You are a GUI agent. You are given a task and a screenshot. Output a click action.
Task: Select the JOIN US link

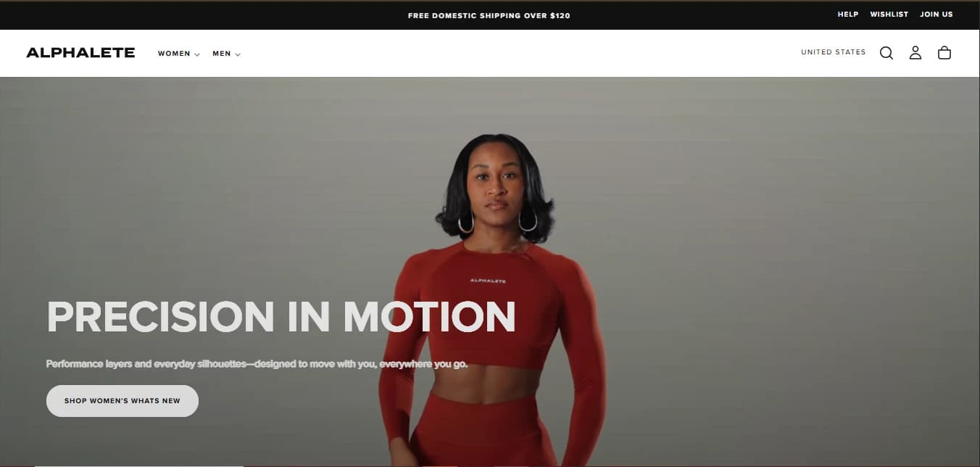(x=937, y=15)
